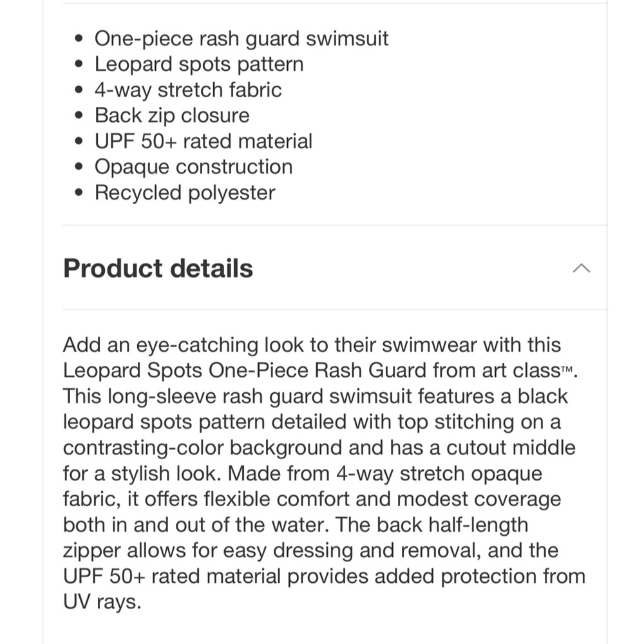Viewport: 644px width, 644px height.
Task: Click 'fabric, it offers flexible comfort' line
Action: tap(207, 499)
